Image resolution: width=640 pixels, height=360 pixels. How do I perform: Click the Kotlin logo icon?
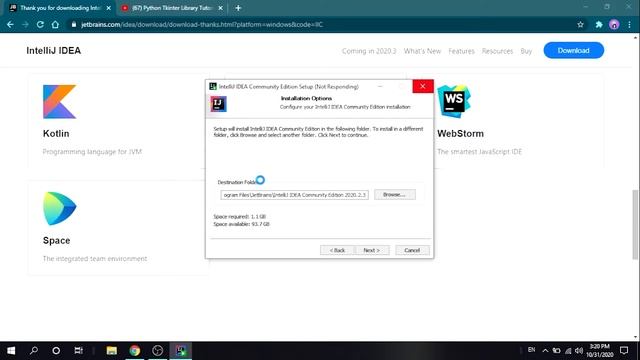click(60, 102)
